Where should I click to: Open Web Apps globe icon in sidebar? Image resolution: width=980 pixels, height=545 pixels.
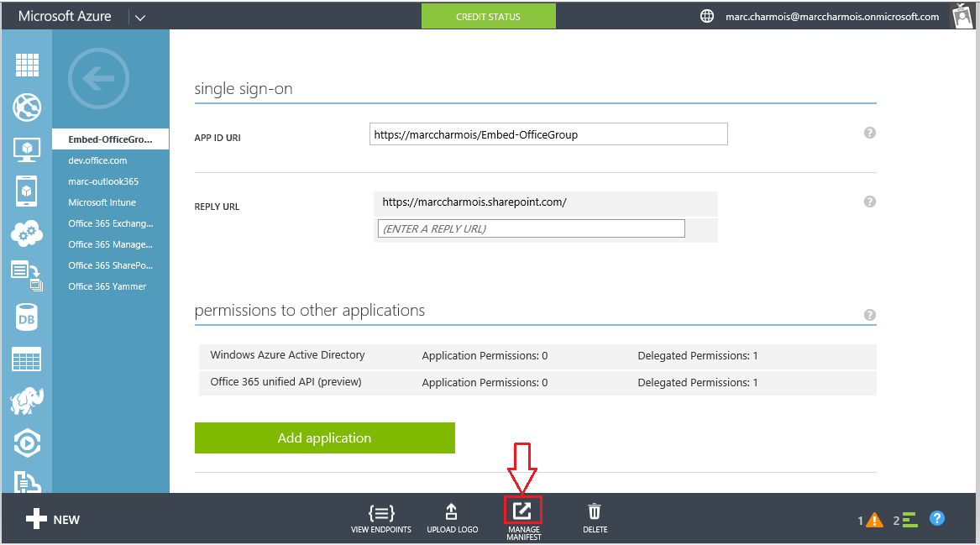pyautogui.click(x=27, y=107)
